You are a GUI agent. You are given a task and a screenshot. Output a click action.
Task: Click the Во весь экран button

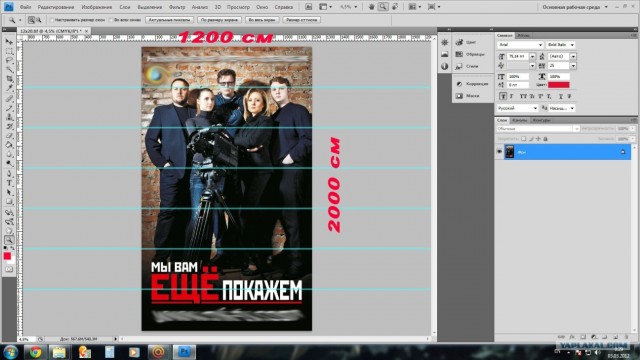click(x=262, y=20)
